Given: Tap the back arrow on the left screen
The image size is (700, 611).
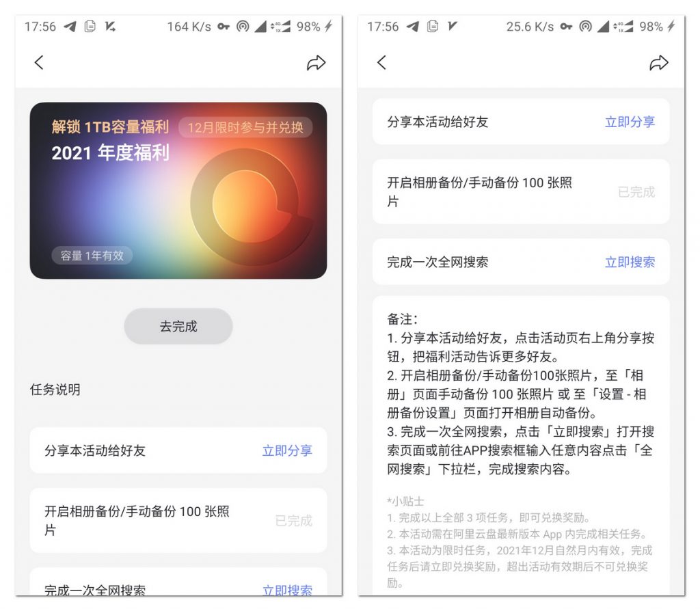Looking at the screenshot, I should (39, 63).
